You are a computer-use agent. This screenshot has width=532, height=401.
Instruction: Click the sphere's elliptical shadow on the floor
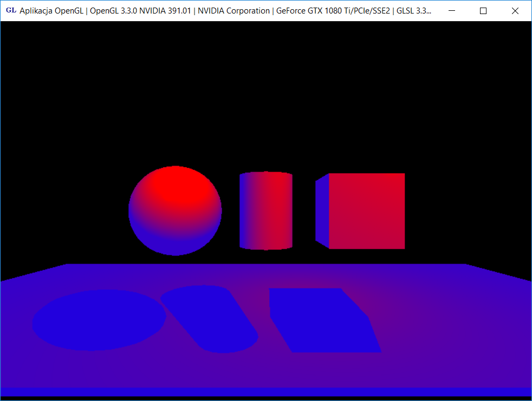tap(99, 320)
